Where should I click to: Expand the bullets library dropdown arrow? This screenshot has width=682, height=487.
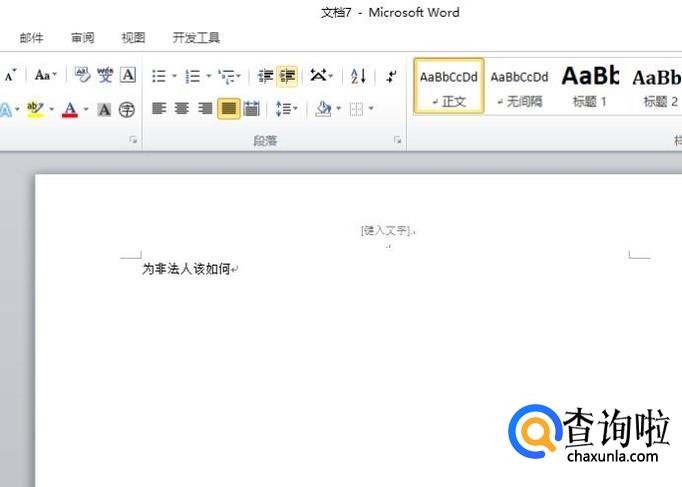[x=174, y=76]
